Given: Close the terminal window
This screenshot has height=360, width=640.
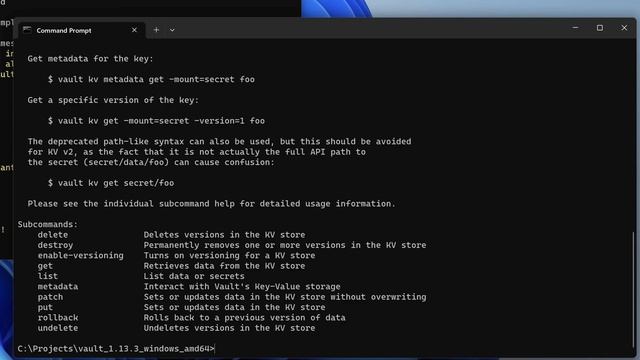Looking at the screenshot, I should (624, 28).
